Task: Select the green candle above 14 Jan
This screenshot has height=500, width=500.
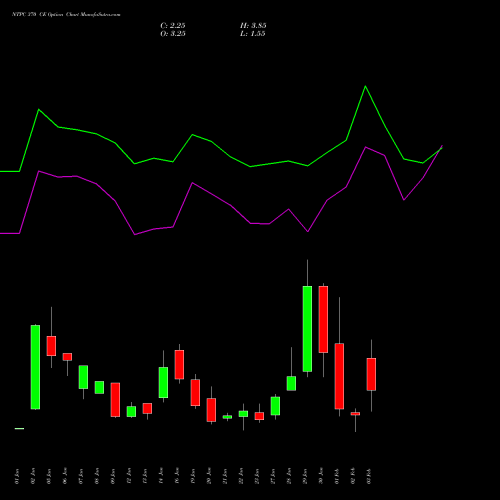Action: click(x=163, y=382)
